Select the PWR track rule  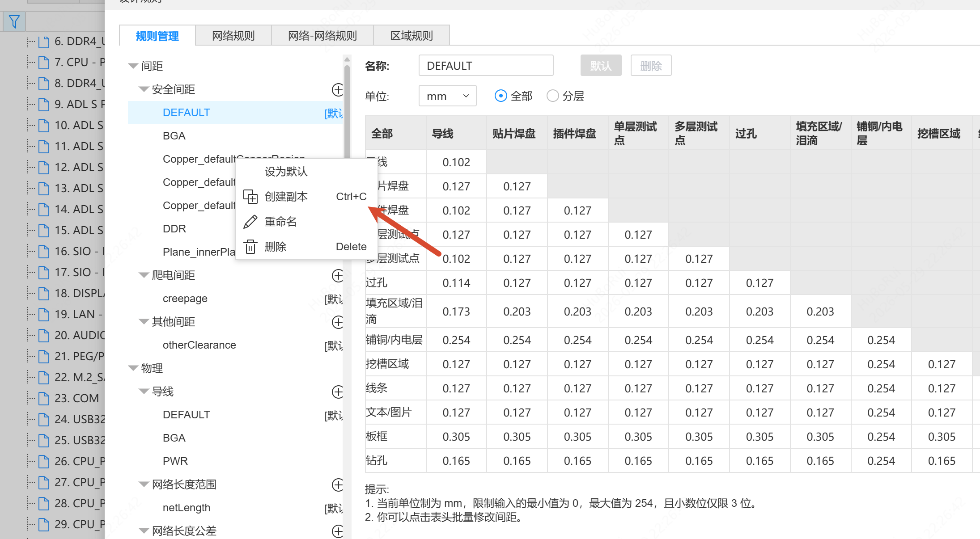click(236, 461)
